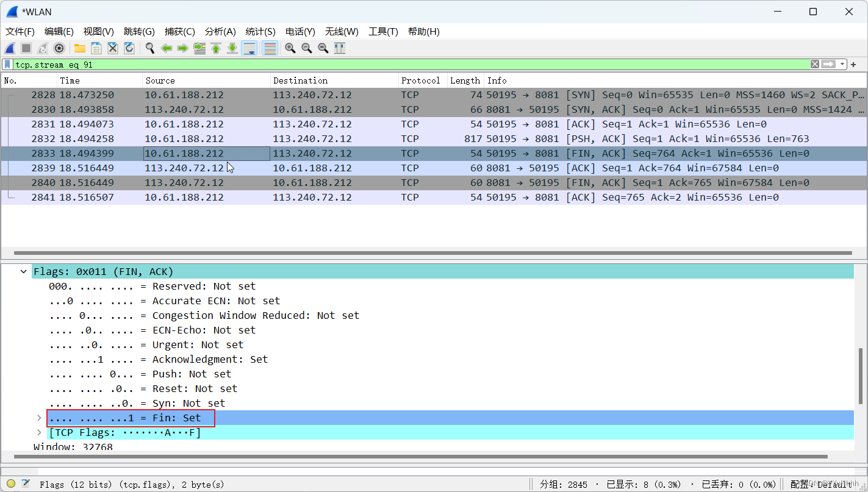Toggle auto-scroll during live capture
Screen dimensions: 868x492
pos(249,48)
